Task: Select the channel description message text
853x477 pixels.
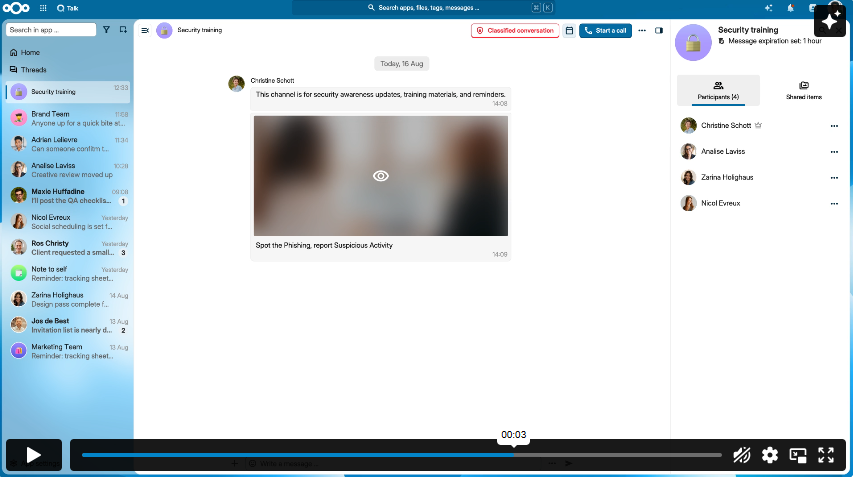Action: [x=380, y=95]
